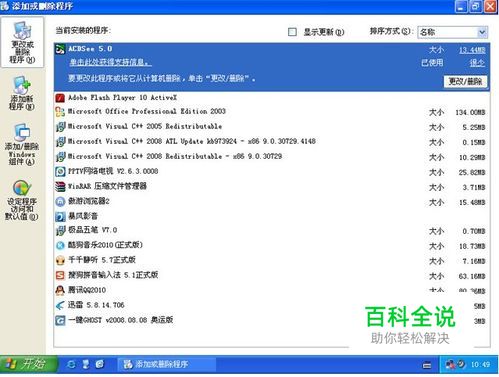
Task: Click the first system tray icon
Action: [x=451, y=365]
